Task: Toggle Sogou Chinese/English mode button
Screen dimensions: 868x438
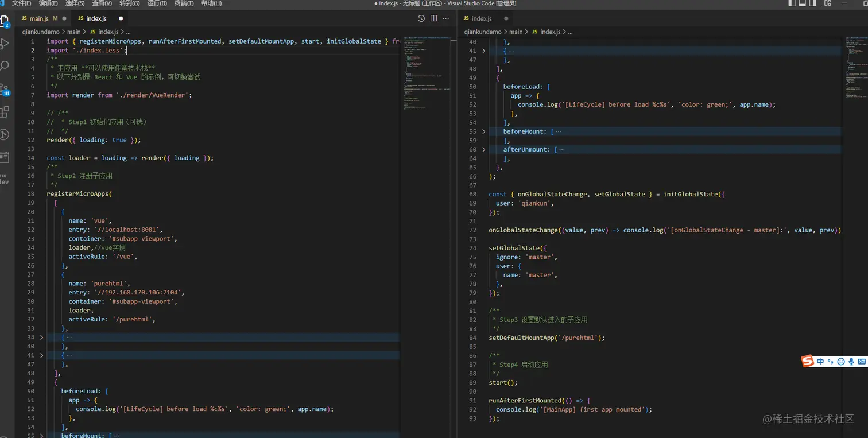Action: pyautogui.click(x=820, y=362)
